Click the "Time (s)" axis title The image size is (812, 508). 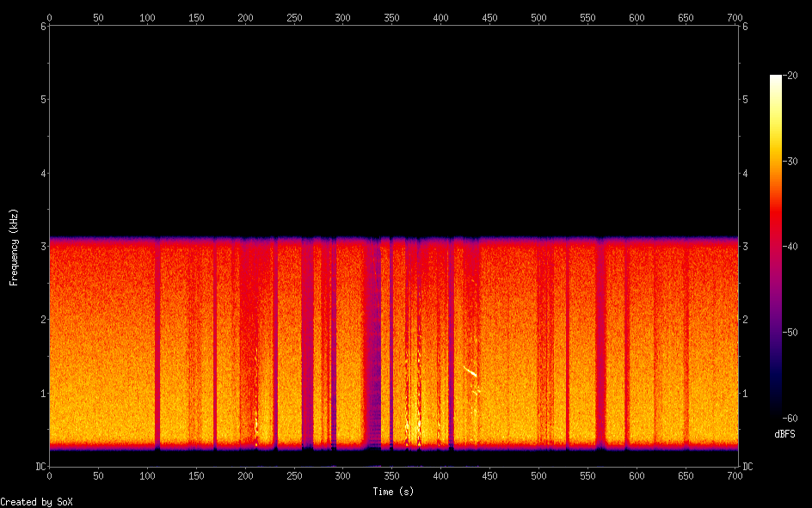(393, 492)
